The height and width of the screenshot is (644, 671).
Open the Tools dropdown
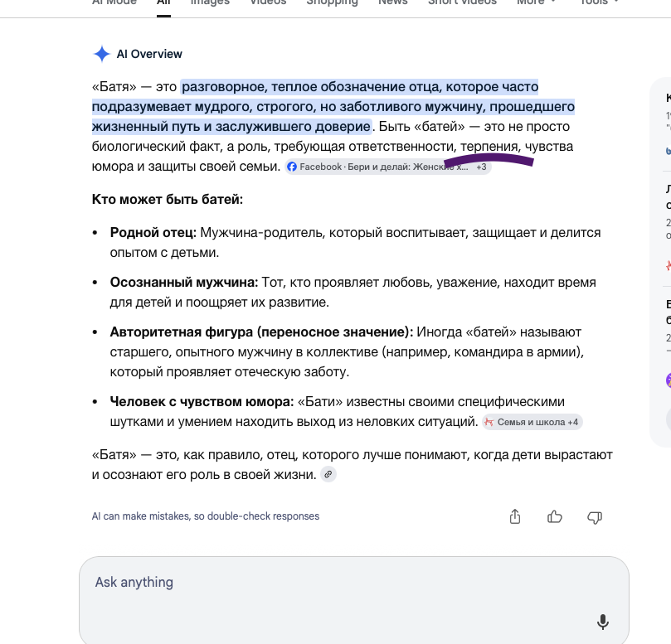(x=599, y=2)
